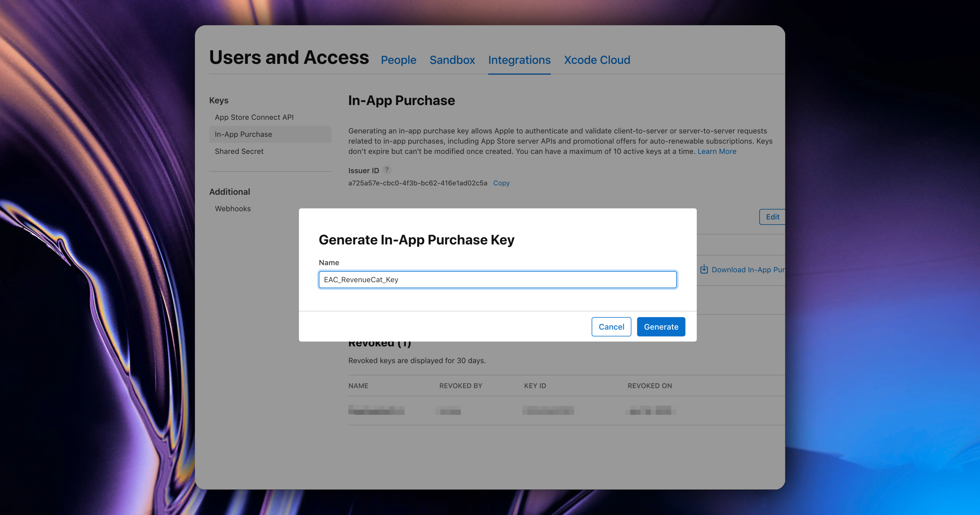Focus the Name input field

point(497,280)
